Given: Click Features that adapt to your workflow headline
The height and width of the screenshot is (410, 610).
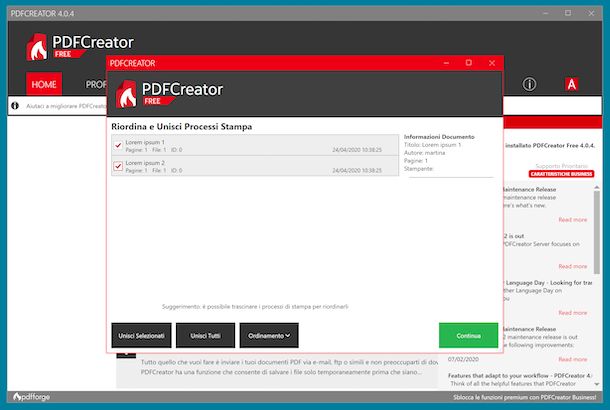Looking at the screenshot, I should point(520,376).
